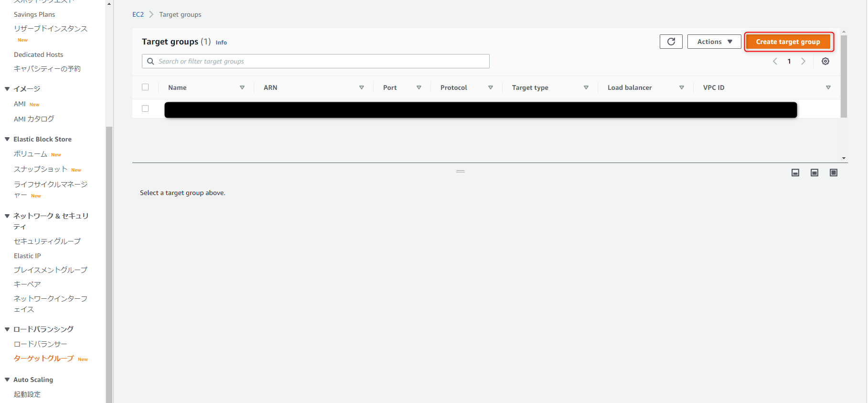Click page number 1

click(789, 61)
